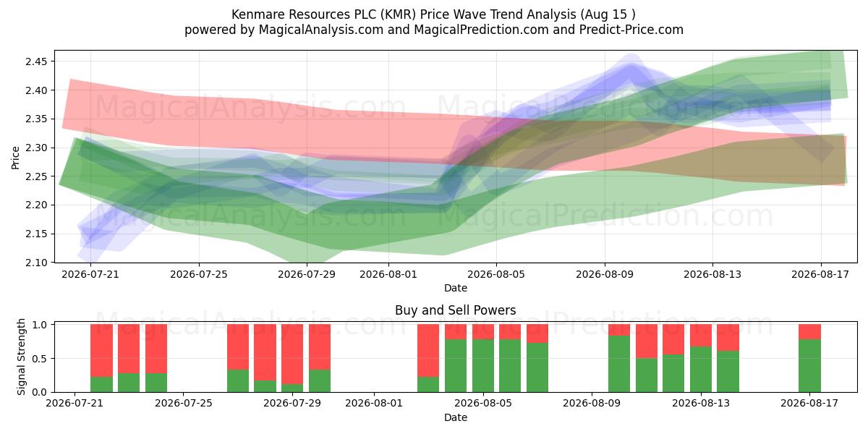Click the "Date" label under the price chart

tap(456, 288)
